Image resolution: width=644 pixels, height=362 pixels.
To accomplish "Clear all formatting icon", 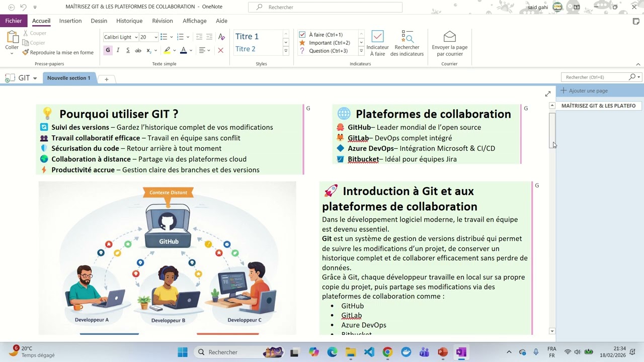I will [221, 37].
